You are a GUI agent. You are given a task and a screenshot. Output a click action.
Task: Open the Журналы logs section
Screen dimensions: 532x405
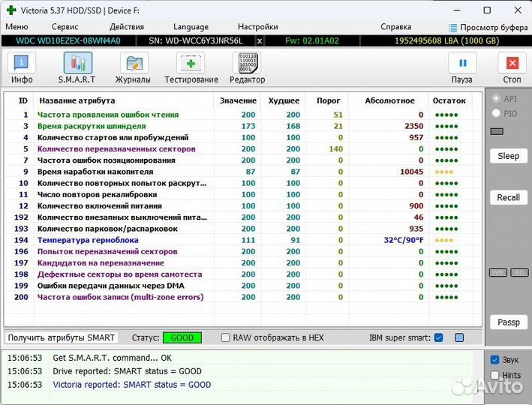(132, 67)
